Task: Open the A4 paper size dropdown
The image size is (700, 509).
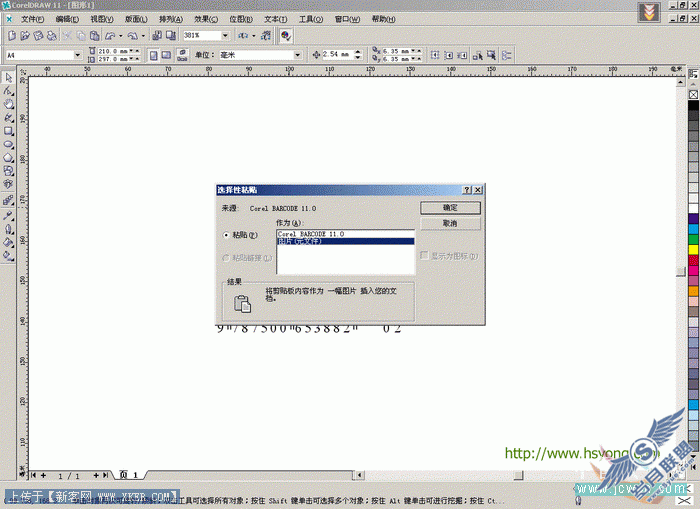Action: click(78, 55)
